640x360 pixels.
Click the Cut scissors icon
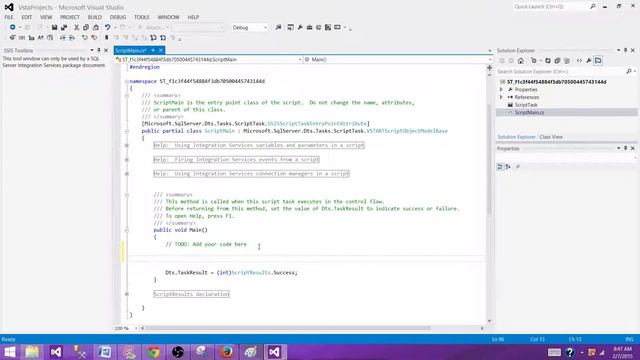point(76,27)
